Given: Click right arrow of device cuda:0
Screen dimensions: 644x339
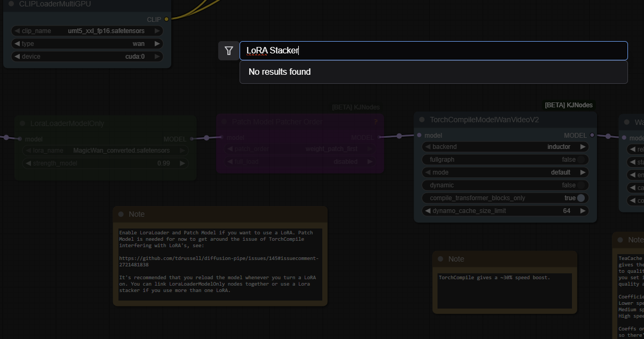Looking at the screenshot, I should 157,57.
